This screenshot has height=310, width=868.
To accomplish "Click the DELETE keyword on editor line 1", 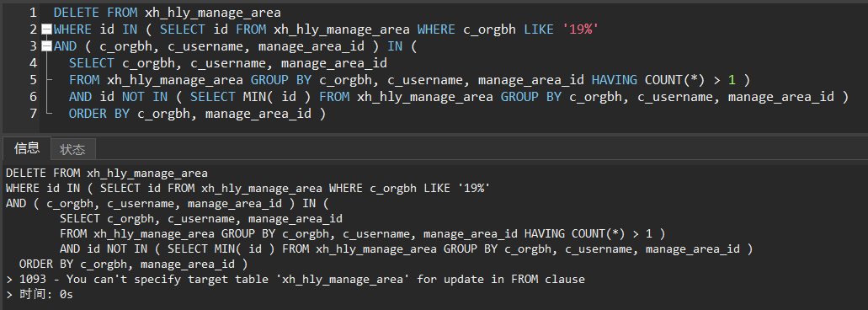I will tap(77, 13).
